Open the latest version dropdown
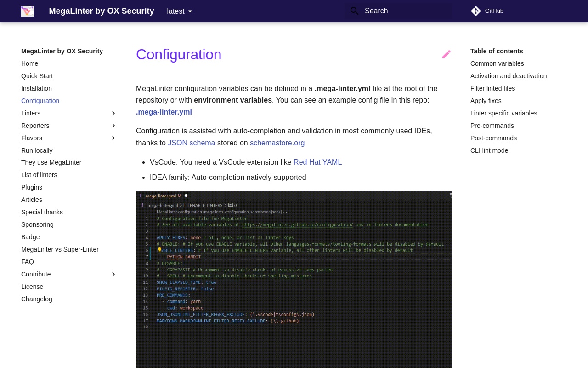Image resolution: width=588 pixels, height=368 pixels. pos(180,11)
